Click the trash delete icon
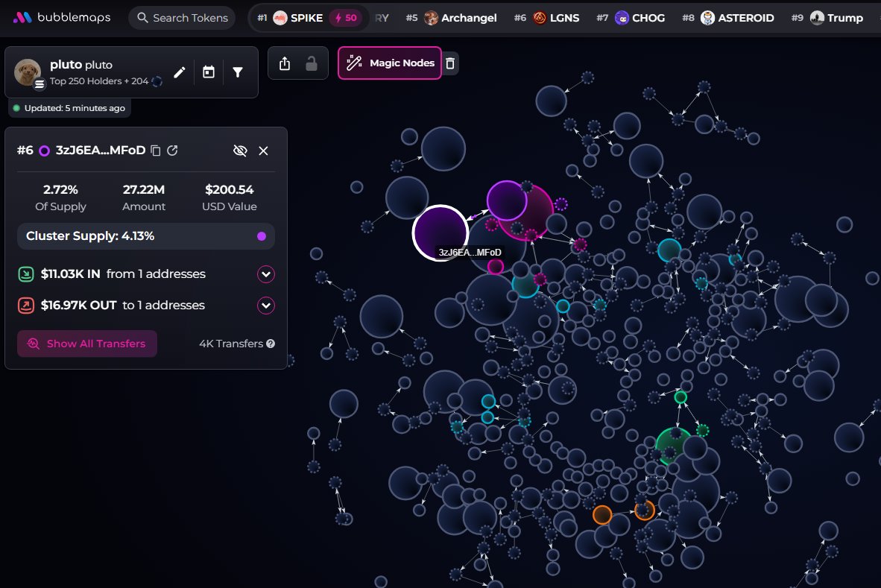 pos(450,63)
